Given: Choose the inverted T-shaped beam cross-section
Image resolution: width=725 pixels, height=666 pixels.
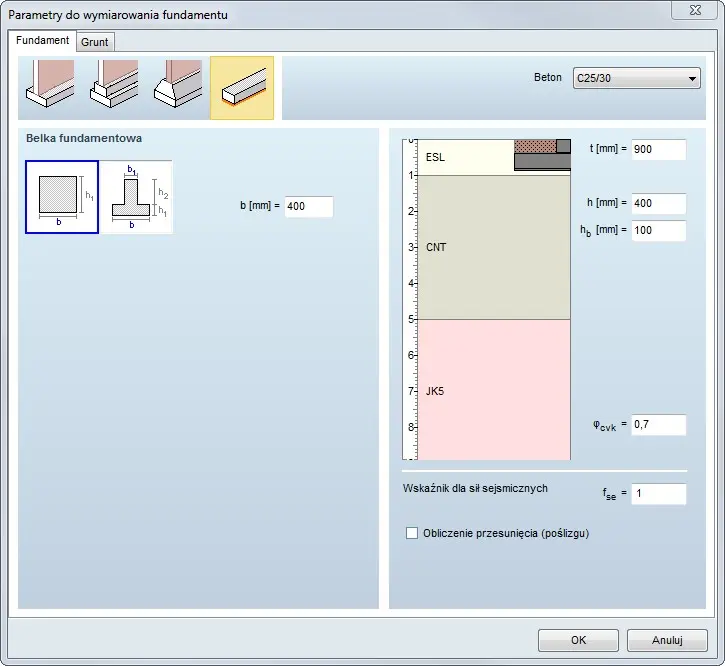Looking at the screenshot, I should pos(136,196).
